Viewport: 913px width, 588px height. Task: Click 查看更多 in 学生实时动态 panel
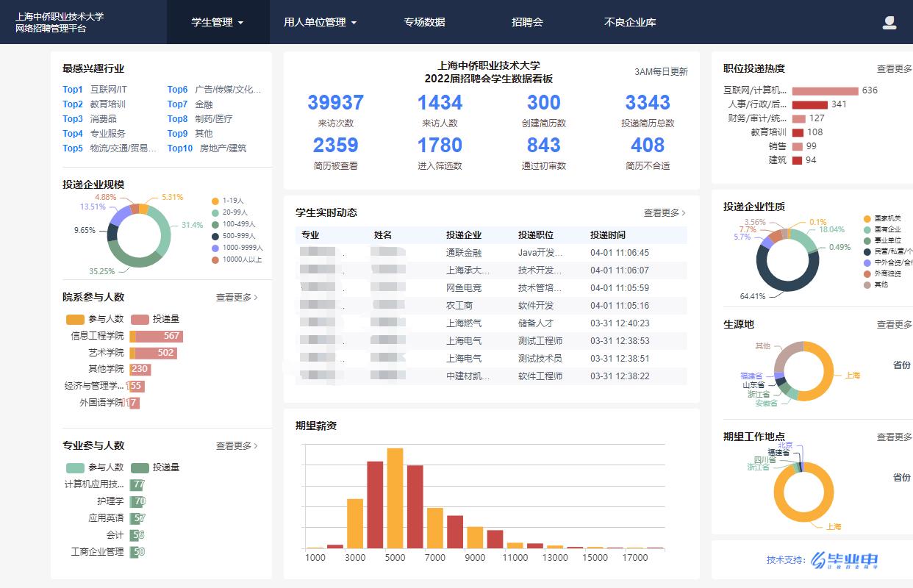pyautogui.click(x=664, y=213)
